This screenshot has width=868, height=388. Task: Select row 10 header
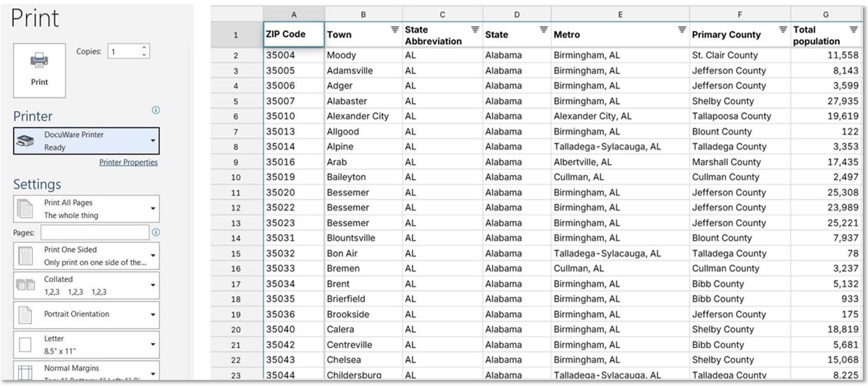(236, 177)
